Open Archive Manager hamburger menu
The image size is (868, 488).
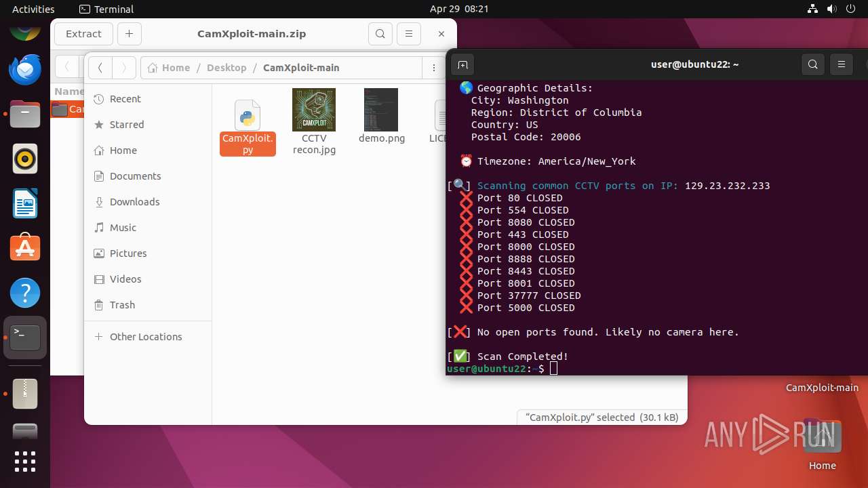pos(408,34)
